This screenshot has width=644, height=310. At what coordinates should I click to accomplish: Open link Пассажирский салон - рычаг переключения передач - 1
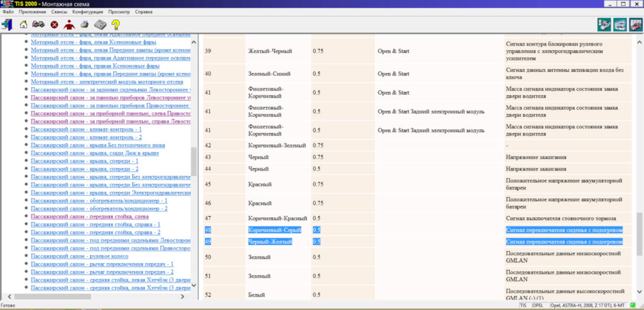(x=102, y=264)
